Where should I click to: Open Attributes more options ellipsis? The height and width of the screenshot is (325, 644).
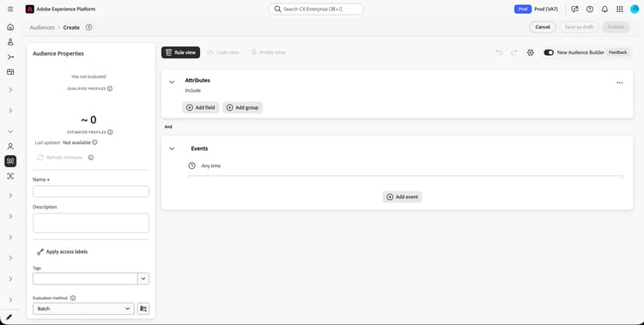(619, 83)
